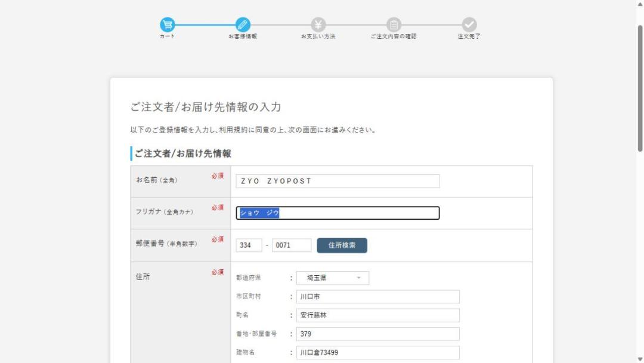Click the yen payment method step icon

pos(318,24)
